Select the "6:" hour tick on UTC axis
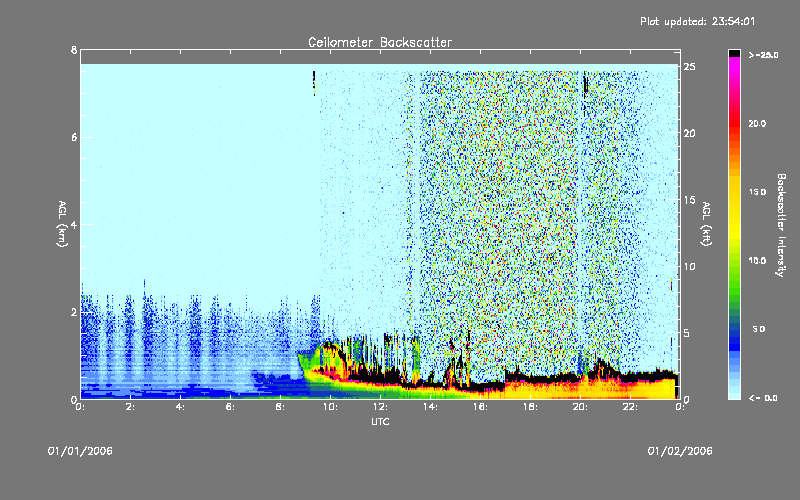 point(230,407)
